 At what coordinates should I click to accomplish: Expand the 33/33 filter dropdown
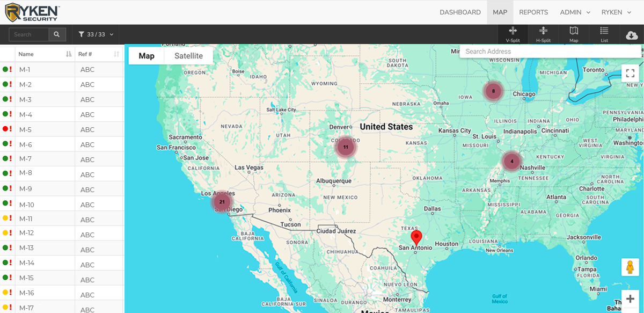click(111, 34)
